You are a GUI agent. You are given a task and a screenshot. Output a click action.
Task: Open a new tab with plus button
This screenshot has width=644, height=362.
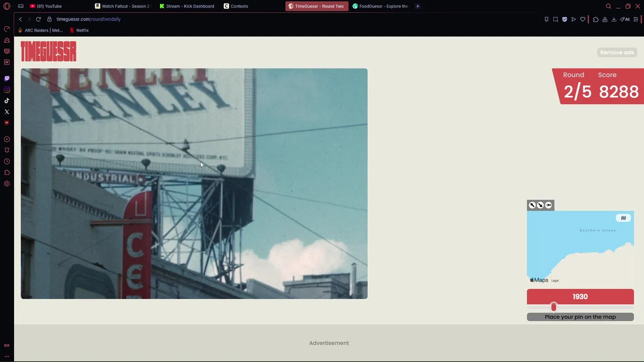418,6
